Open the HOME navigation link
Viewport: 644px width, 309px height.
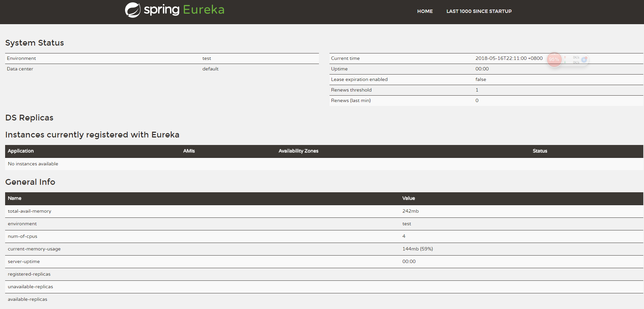pos(425,11)
